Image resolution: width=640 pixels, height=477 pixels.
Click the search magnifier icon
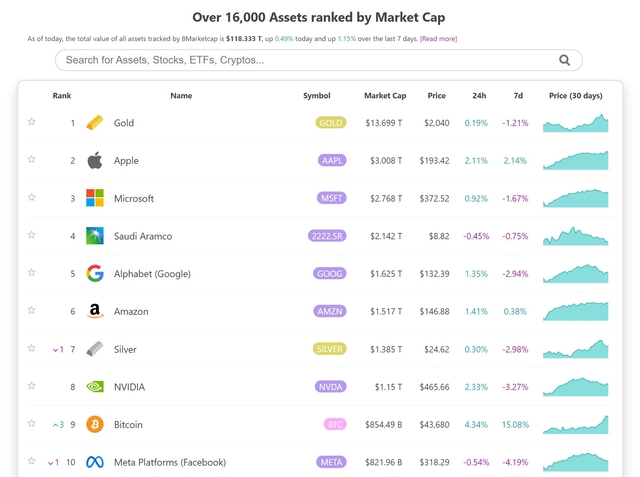[x=565, y=60]
